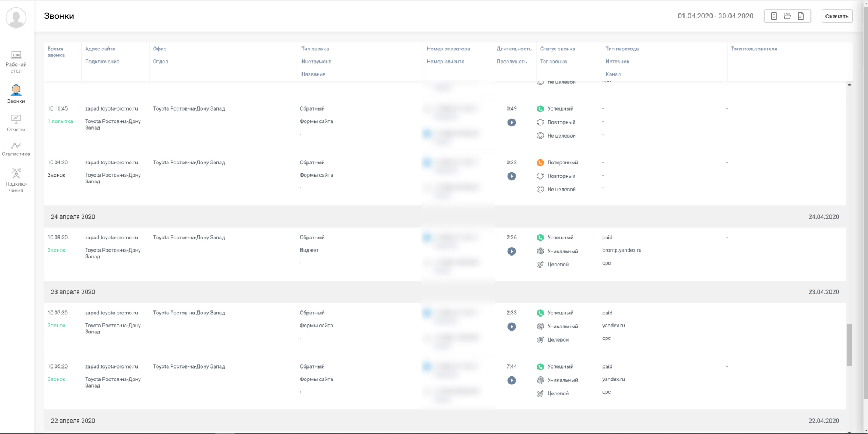Screen dimensions: 868x434
Task: Click Целевой target icon in 10:09:30 call
Action: pos(540,265)
